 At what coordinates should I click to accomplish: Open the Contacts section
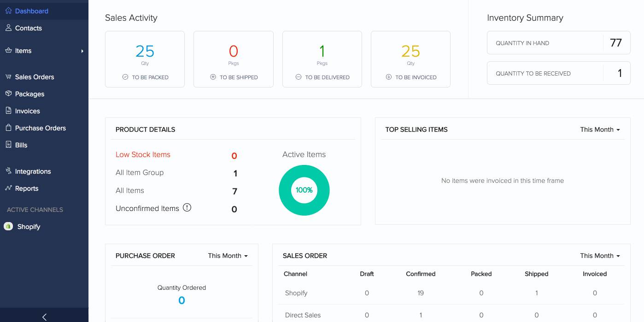pos(28,28)
